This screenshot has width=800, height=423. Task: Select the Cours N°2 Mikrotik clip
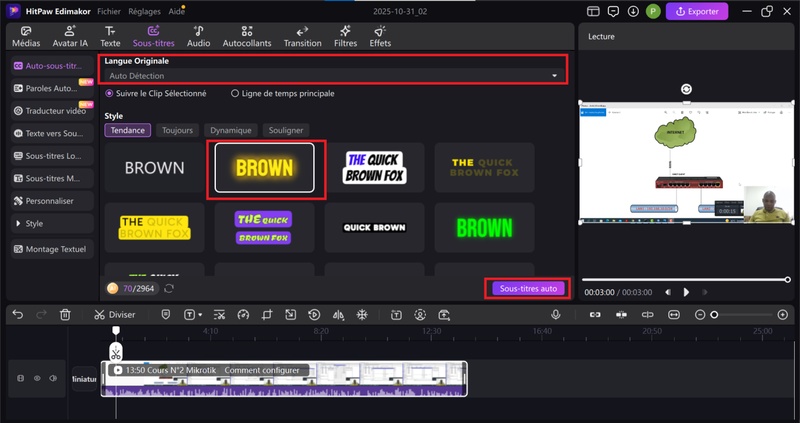point(284,379)
